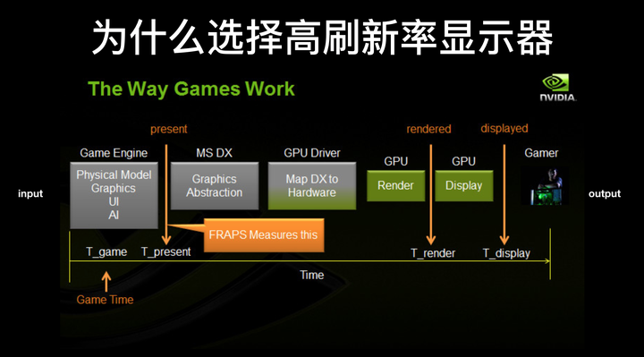Click the orange FRAPS Measures this callout
Screen dimensions: 644x357
click(x=264, y=235)
